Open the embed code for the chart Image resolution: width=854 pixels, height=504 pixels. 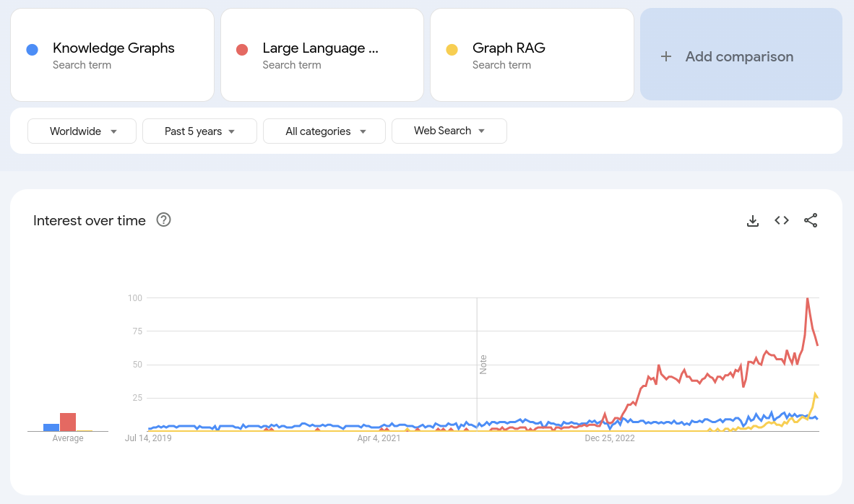click(x=781, y=220)
